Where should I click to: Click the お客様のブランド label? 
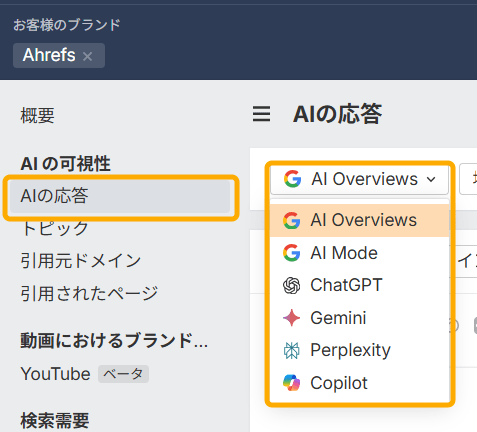[x=67, y=25]
